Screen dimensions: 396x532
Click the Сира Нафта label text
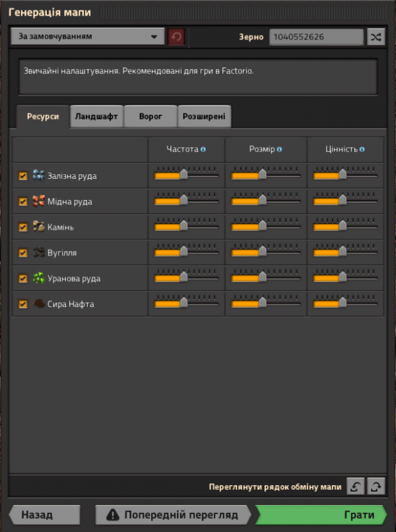pos(71,304)
